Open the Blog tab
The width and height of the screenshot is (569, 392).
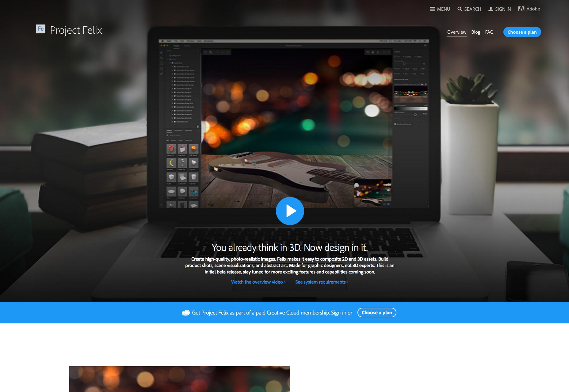(x=475, y=32)
